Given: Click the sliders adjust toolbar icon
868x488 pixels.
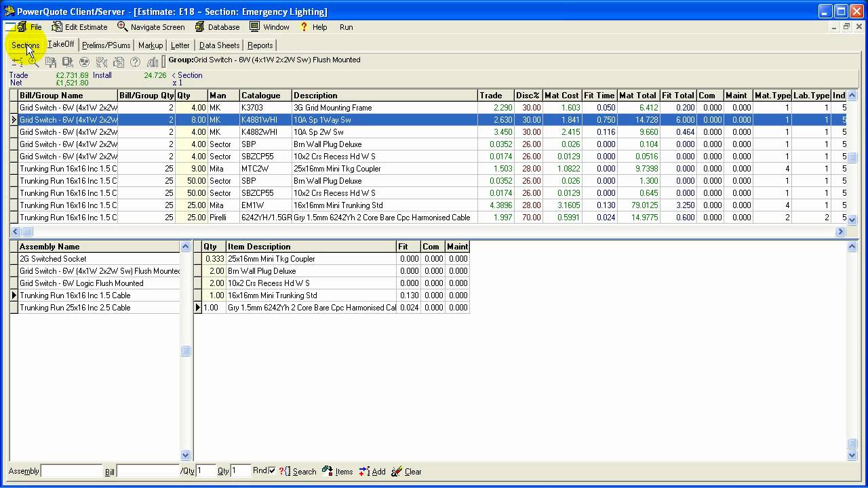Looking at the screenshot, I should coord(17,62).
